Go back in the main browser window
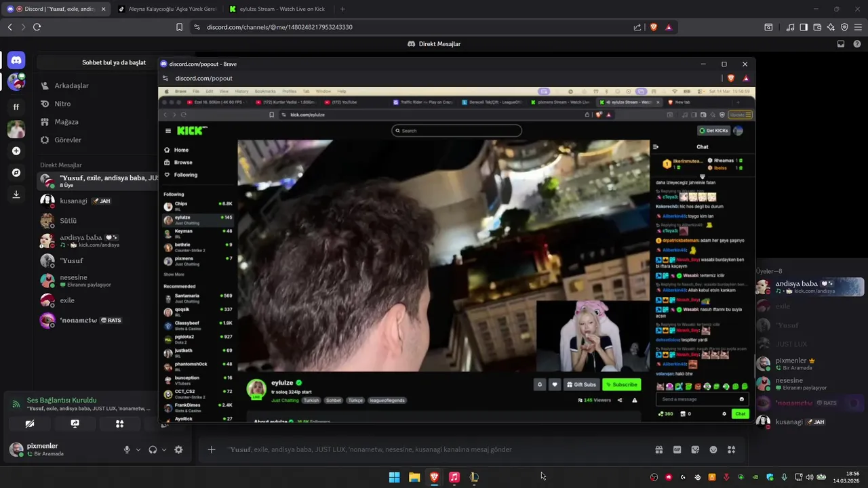The width and height of the screenshot is (868, 488). [x=9, y=27]
